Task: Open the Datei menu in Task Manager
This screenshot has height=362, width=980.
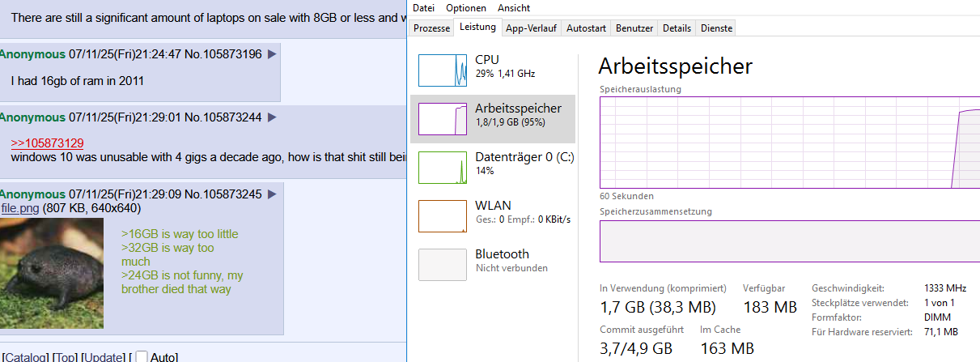Action: pyautogui.click(x=424, y=8)
